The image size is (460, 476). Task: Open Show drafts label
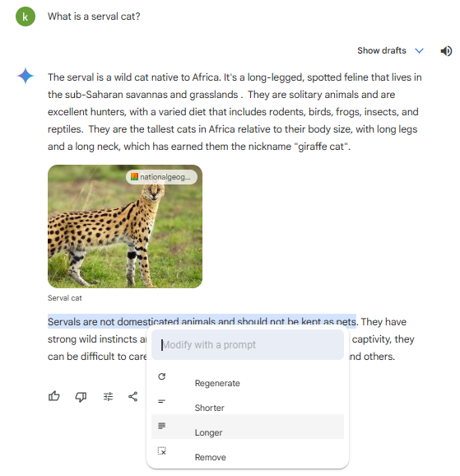click(x=381, y=50)
